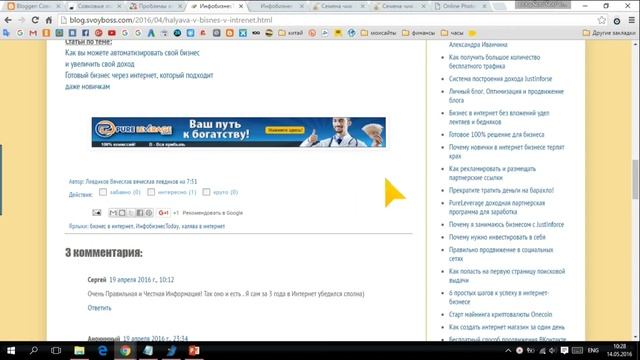Click 'Ответить' under Сергей's comment
640x360 pixels.
pos(99,308)
